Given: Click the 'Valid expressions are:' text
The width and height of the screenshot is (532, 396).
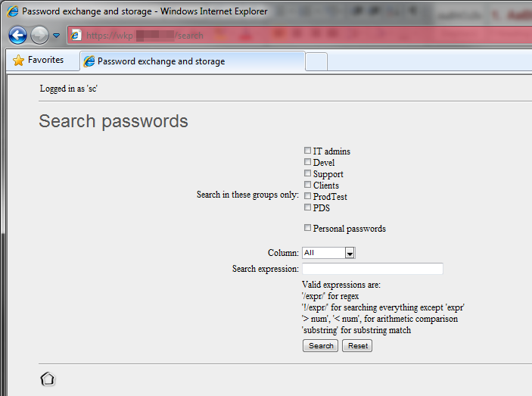Looking at the screenshot, I should (341, 285).
